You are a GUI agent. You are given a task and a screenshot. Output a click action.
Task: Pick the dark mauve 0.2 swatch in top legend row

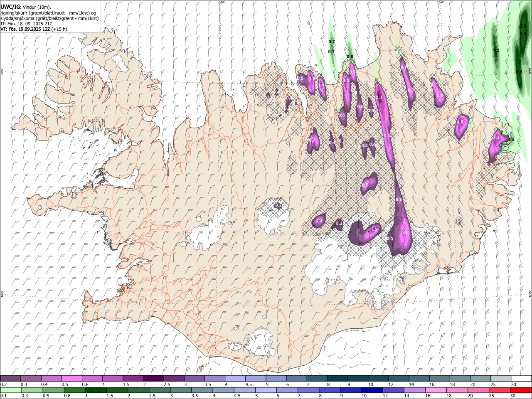[x=10, y=379]
